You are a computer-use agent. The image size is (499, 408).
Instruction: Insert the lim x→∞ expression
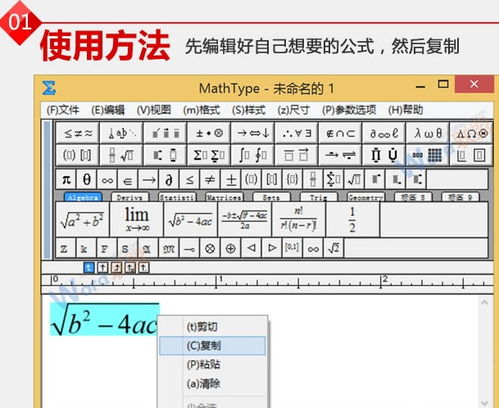pos(137,220)
